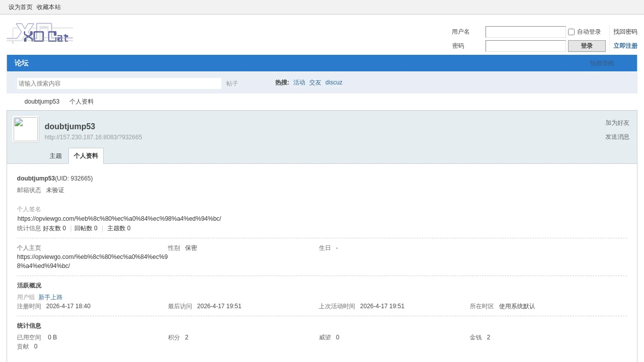Open the 论坛 navigation item
This screenshot has height=362, width=644.
click(x=21, y=63)
